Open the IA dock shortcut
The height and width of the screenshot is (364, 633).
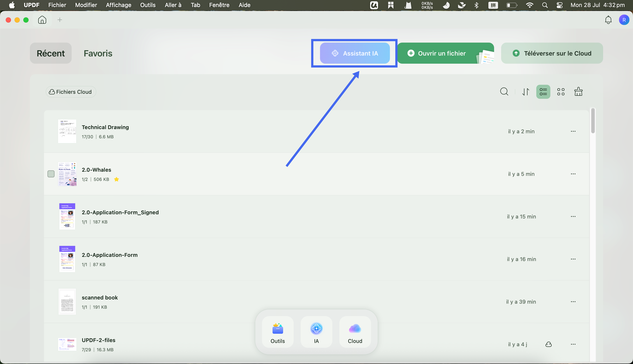point(316,332)
